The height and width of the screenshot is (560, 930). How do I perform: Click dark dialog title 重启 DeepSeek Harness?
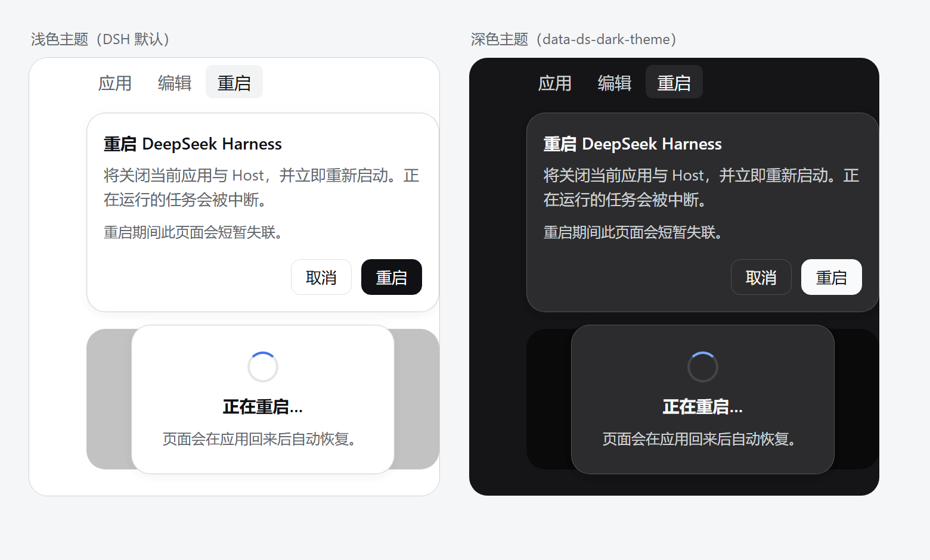(x=633, y=144)
